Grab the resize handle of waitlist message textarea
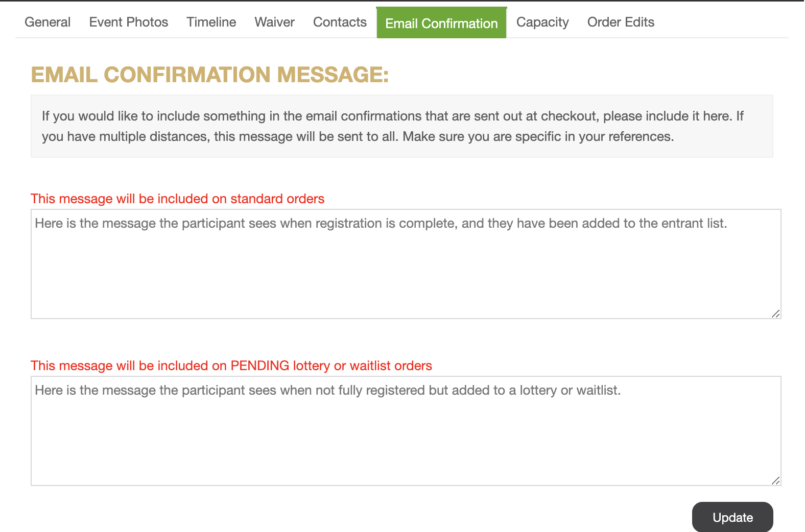This screenshot has height=532, width=805. (x=776, y=480)
